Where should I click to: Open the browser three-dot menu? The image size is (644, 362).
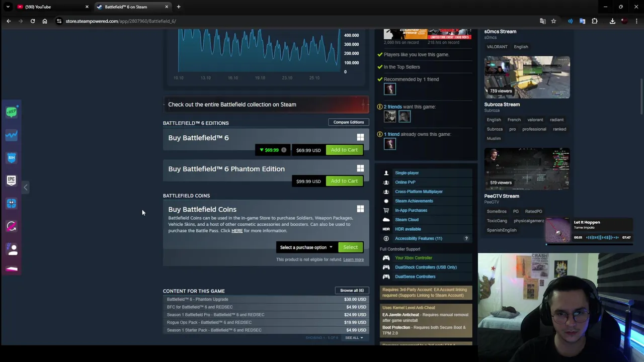pyautogui.click(x=636, y=21)
